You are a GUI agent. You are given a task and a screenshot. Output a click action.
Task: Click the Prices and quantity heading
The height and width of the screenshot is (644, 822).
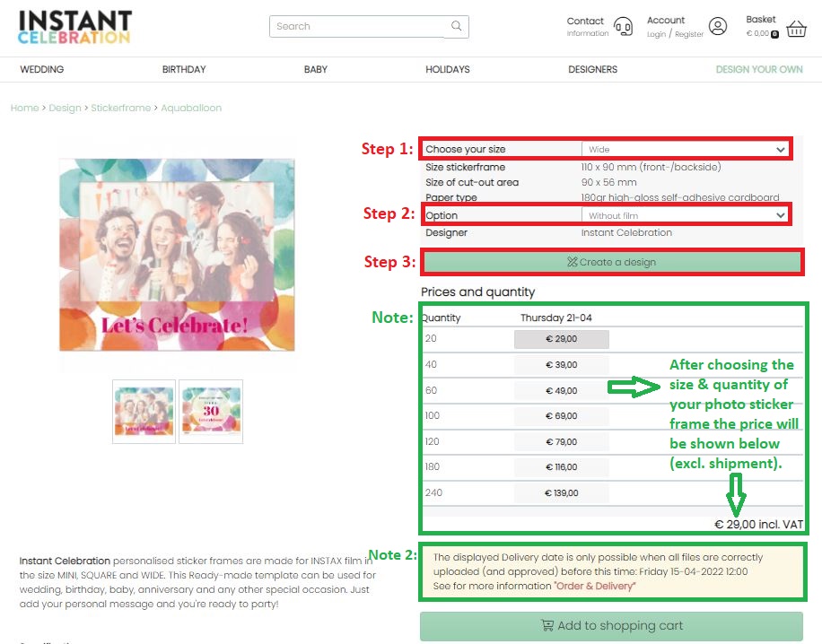click(x=477, y=292)
